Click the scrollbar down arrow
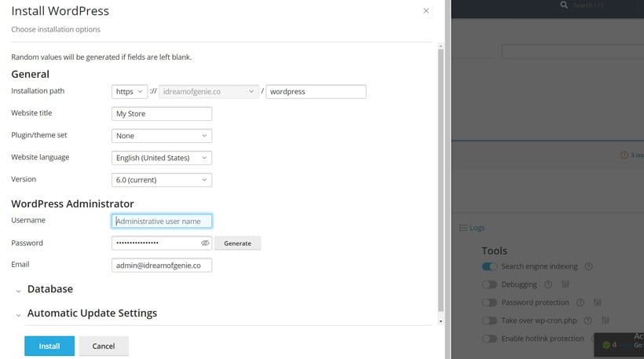 [441, 321]
